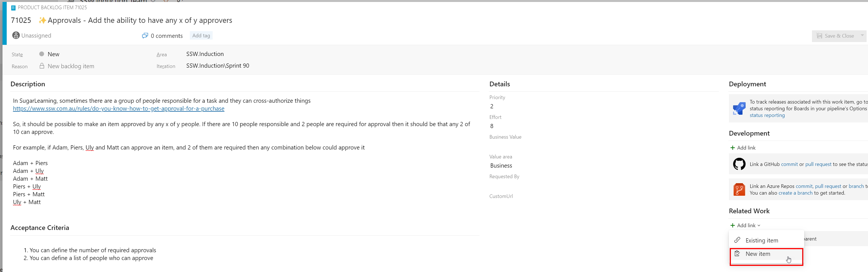The image size is (868, 272).
Task: Click the Effort field value 8
Action: coord(492,126)
